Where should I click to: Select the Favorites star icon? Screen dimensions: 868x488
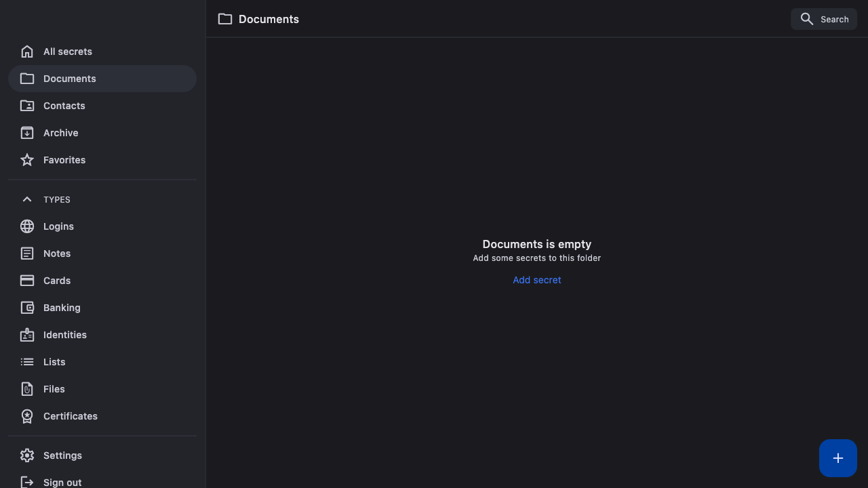pos(27,160)
